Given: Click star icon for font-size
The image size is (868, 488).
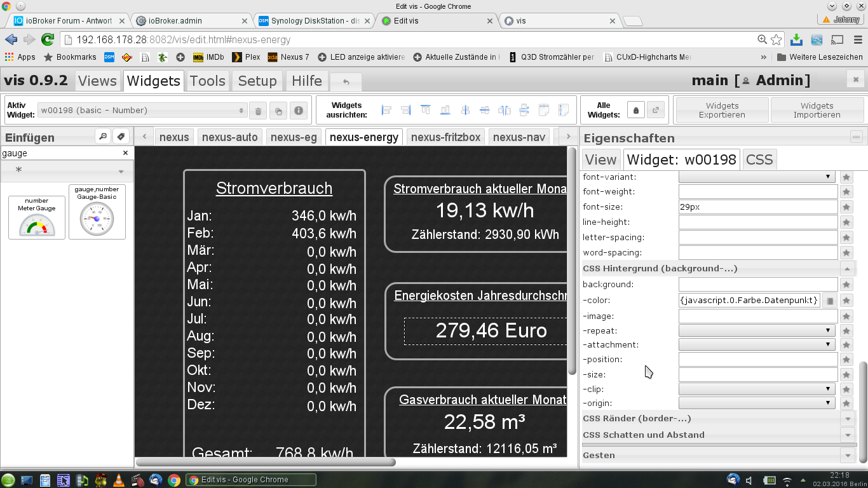Looking at the screenshot, I should click(x=846, y=207).
